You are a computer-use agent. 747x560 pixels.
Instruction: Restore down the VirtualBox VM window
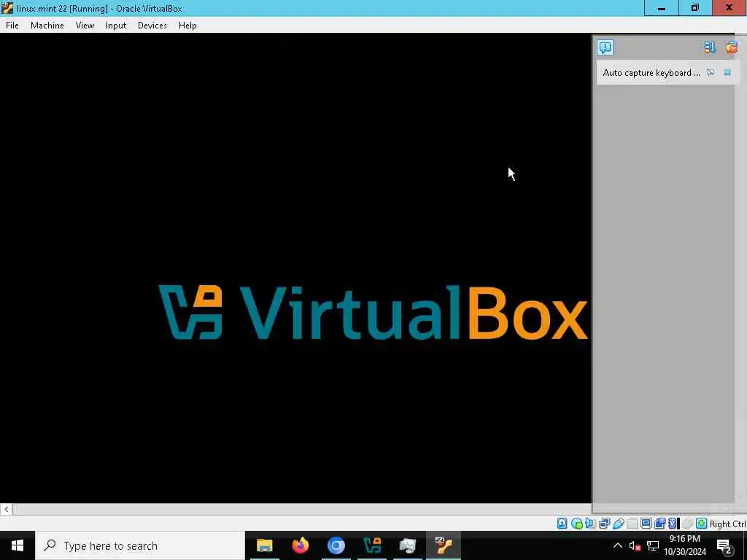tap(695, 8)
